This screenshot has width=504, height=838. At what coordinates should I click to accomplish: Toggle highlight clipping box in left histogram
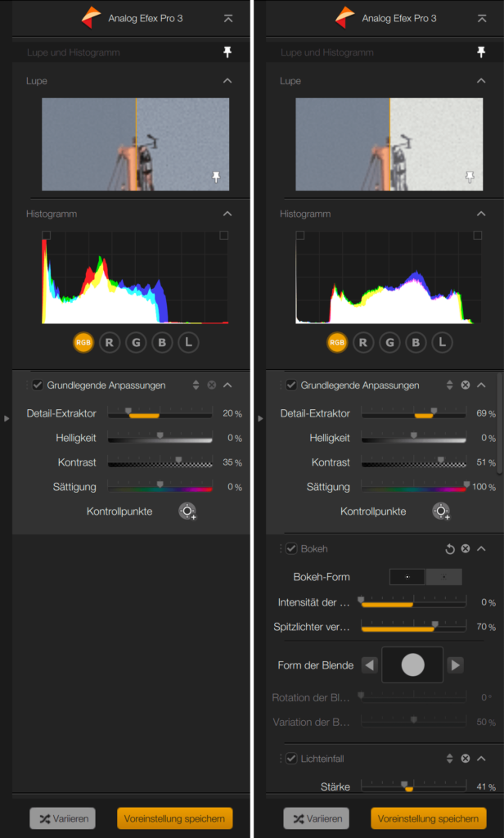click(224, 235)
